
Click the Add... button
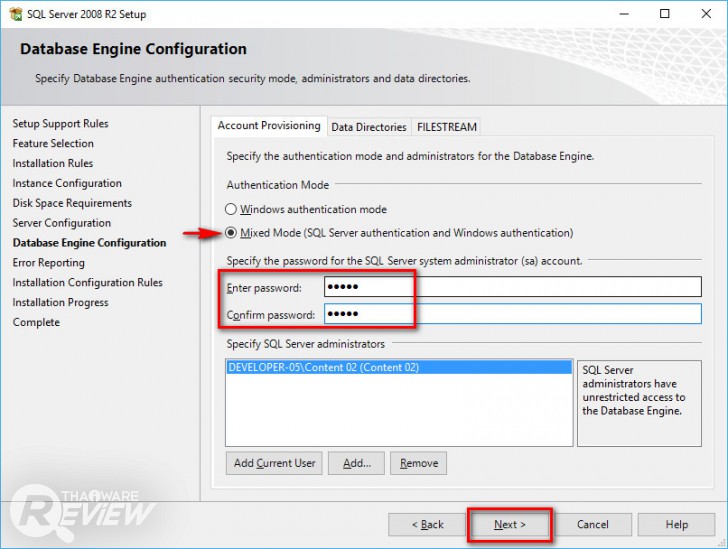click(x=357, y=463)
